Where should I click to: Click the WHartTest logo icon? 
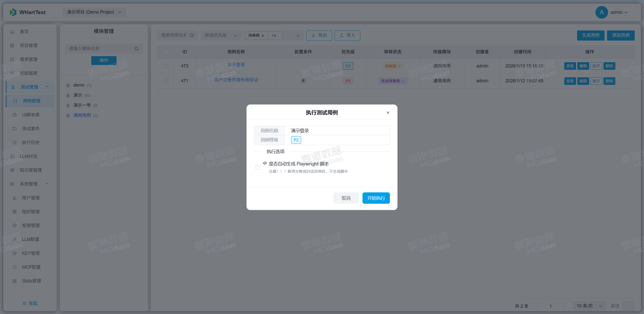coord(13,12)
